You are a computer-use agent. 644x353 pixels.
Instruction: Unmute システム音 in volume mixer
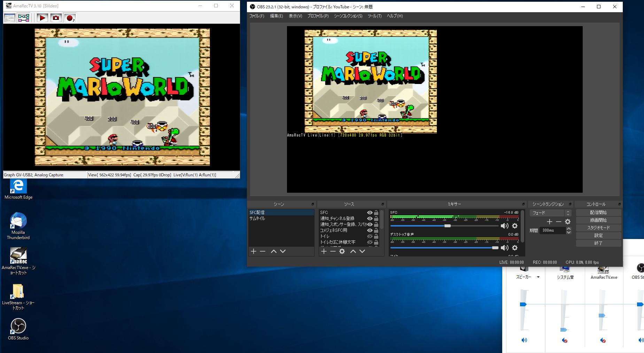(565, 340)
